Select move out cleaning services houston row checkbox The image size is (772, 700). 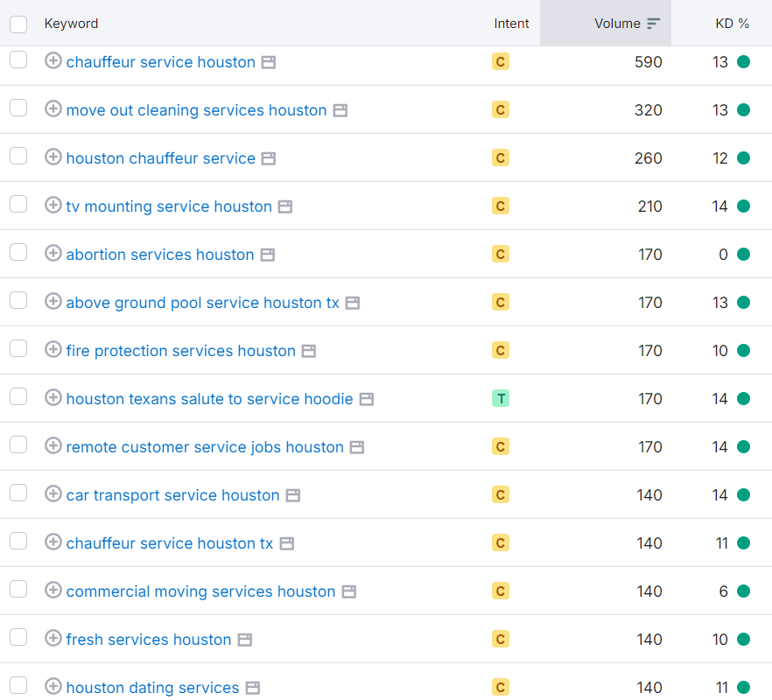point(18,108)
